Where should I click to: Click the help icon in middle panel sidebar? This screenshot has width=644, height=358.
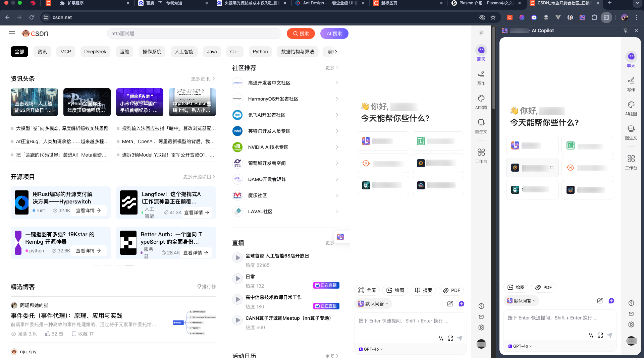pos(481,306)
